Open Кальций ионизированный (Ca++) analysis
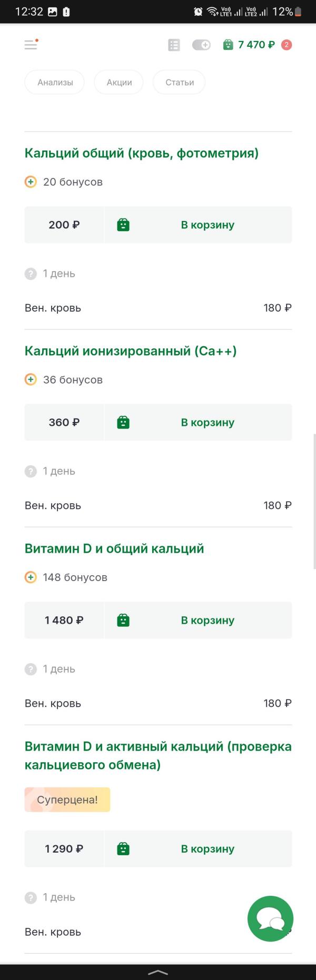 click(131, 351)
